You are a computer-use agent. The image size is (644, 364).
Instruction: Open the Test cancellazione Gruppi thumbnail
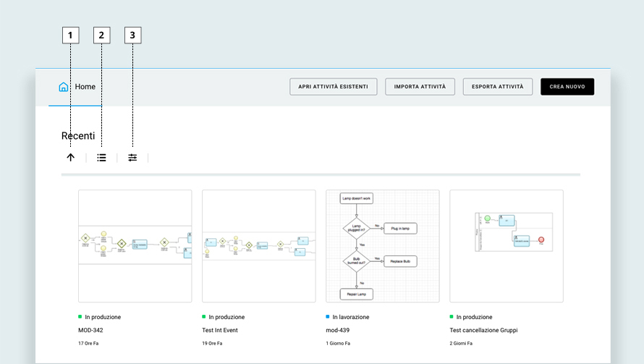pyautogui.click(x=507, y=246)
